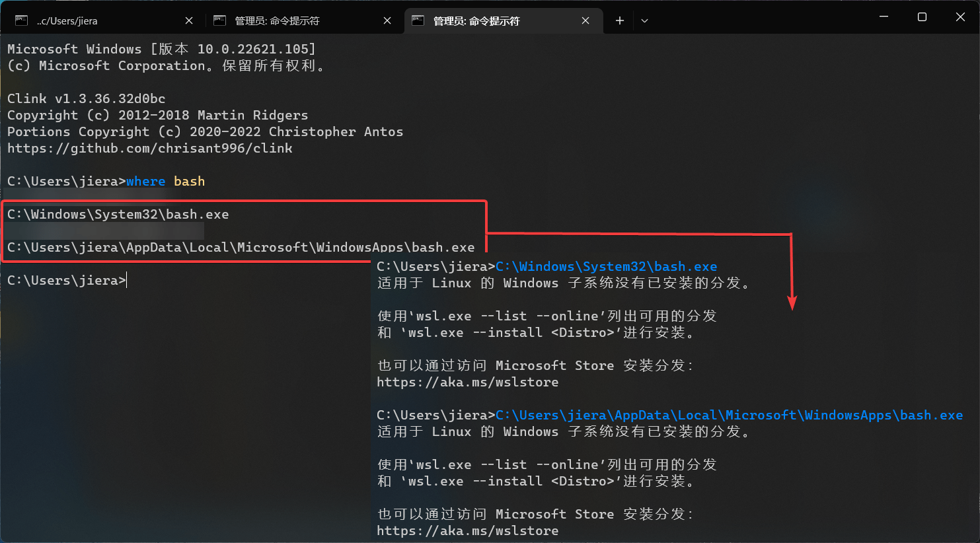Click the last https://aka.ms/wslstore link

point(468,530)
